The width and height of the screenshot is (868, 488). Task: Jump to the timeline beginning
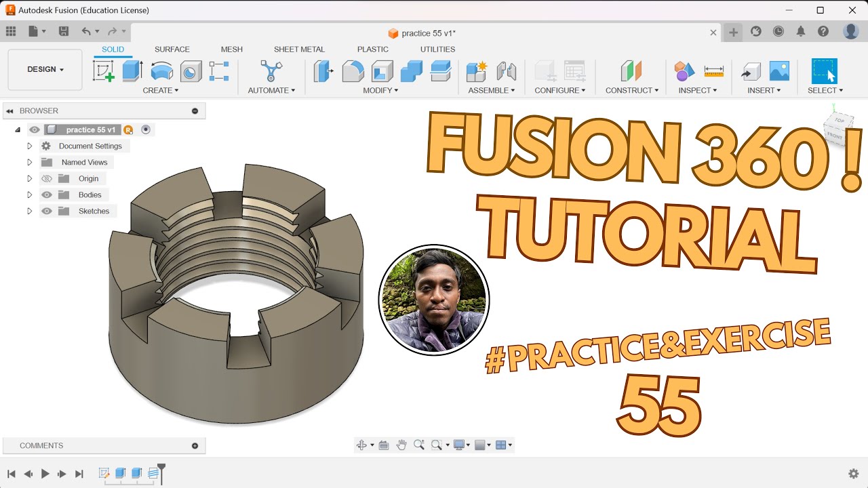tap(12, 474)
